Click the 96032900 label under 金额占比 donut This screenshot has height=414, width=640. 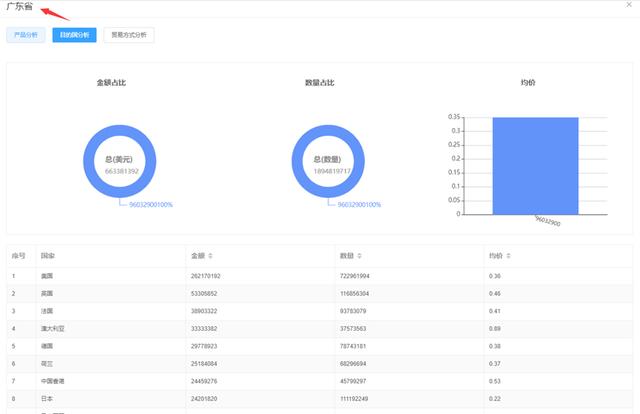tap(150, 204)
